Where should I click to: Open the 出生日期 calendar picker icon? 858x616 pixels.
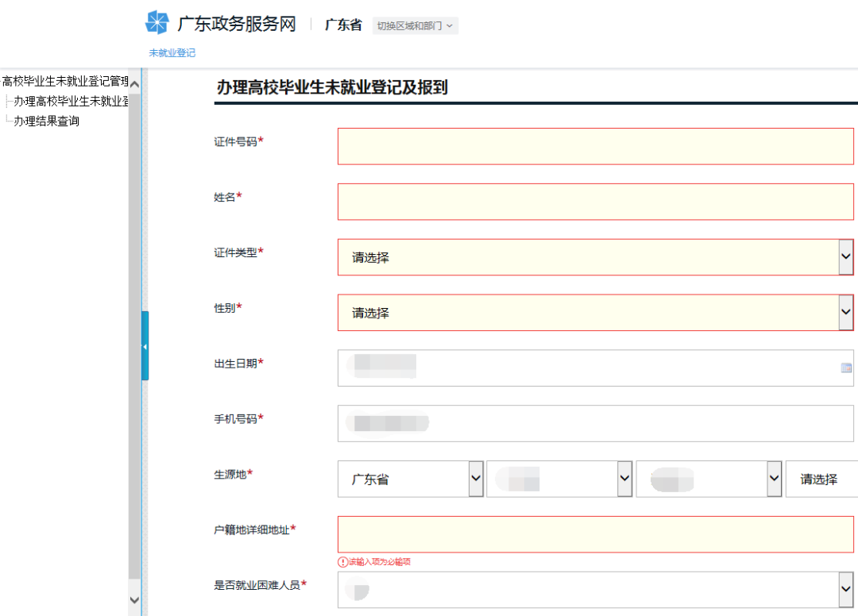[x=846, y=368]
